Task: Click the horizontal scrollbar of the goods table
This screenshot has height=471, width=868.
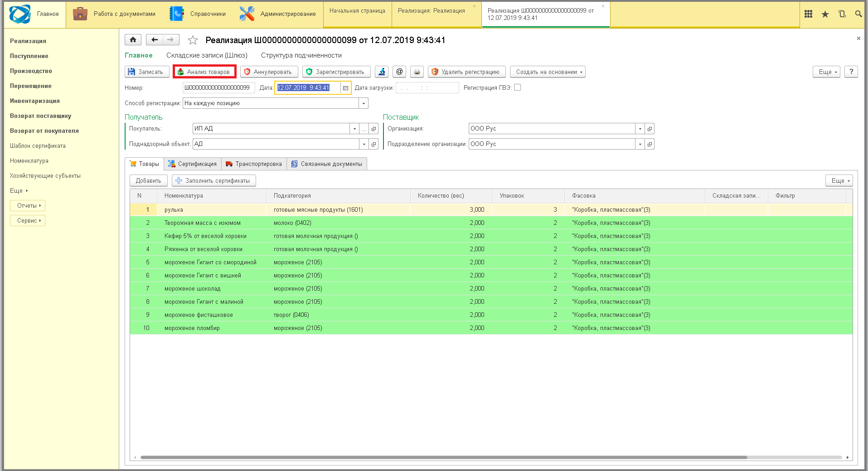Action: (x=443, y=457)
